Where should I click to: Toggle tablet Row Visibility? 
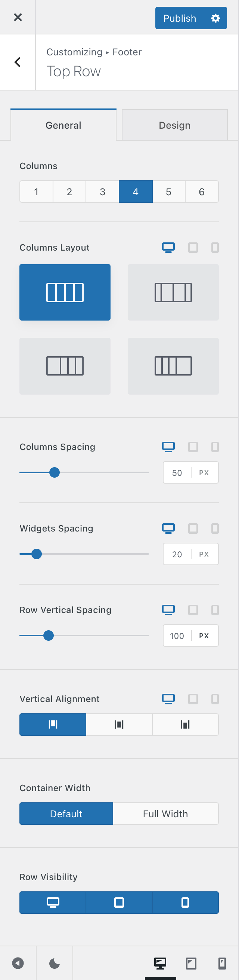coord(119,903)
